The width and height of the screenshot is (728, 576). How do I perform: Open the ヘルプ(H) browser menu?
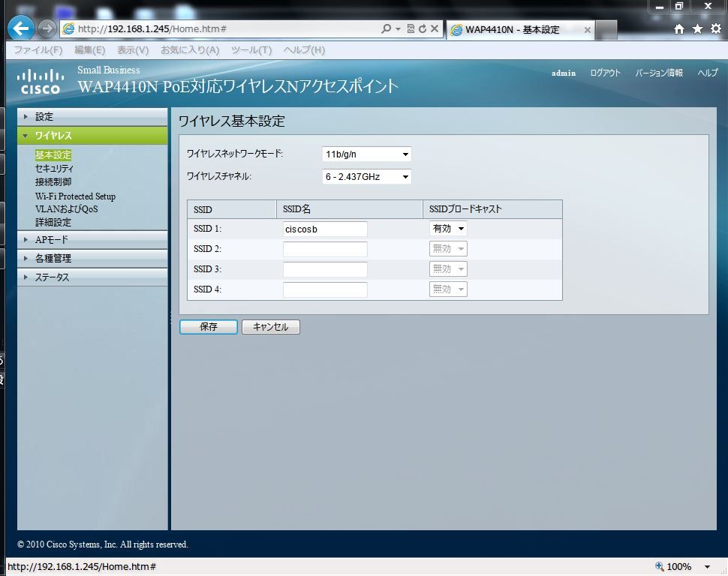[304, 50]
